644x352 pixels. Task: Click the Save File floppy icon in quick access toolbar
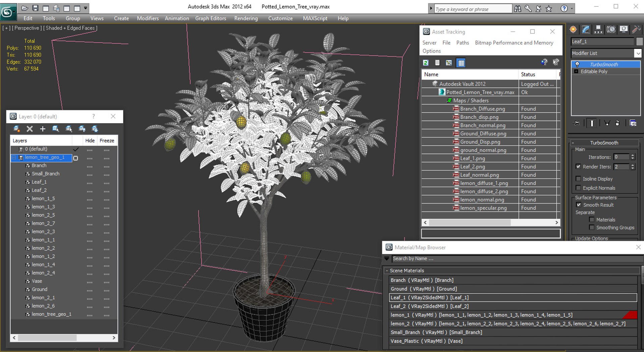click(x=35, y=8)
